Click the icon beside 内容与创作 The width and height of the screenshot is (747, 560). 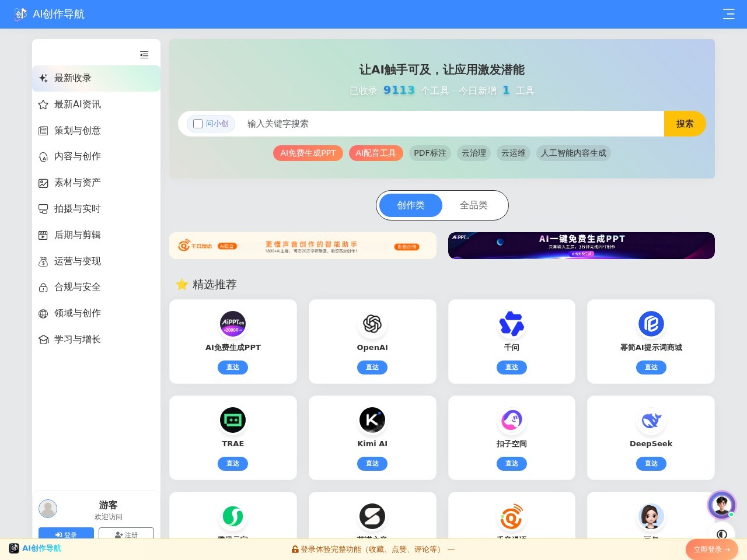43,156
